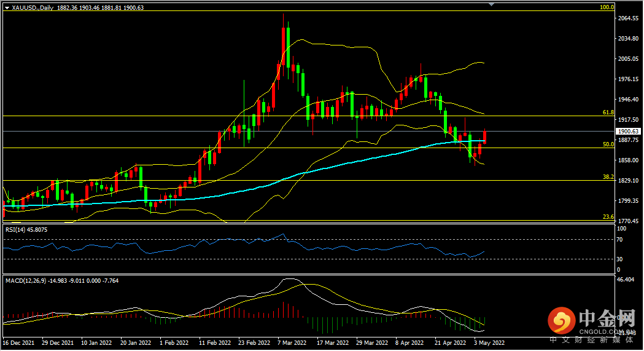
Task: Select the Fibonacci 100.0 level label
Action: tap(607, 7)
